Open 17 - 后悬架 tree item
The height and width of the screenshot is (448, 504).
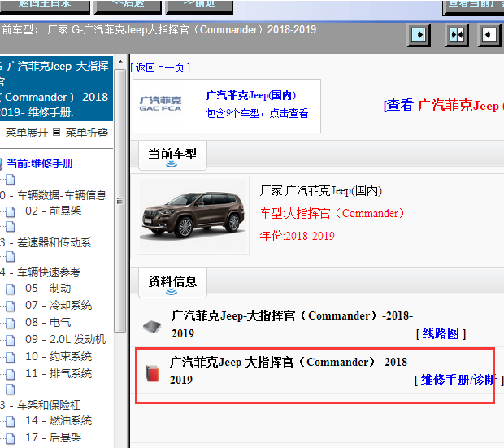click(54, 437)
